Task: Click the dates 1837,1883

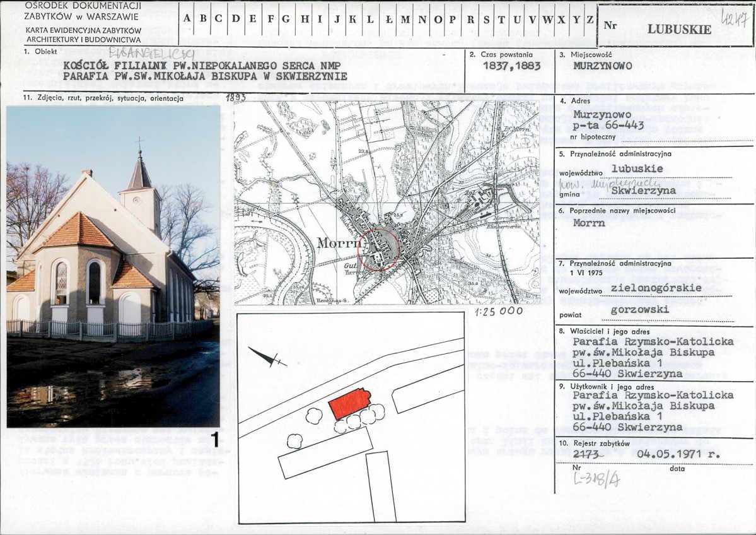Action: [x=511, y=66]
